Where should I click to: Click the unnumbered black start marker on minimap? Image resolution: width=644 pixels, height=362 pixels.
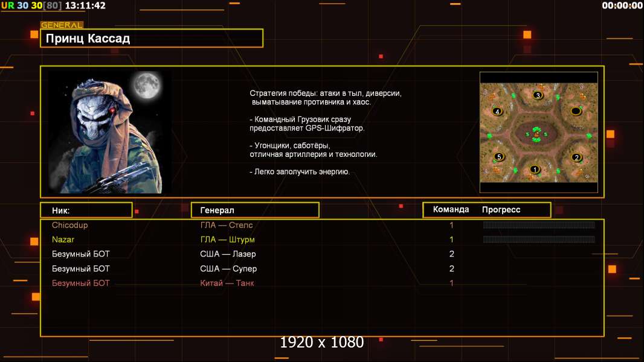click(576, 110)
